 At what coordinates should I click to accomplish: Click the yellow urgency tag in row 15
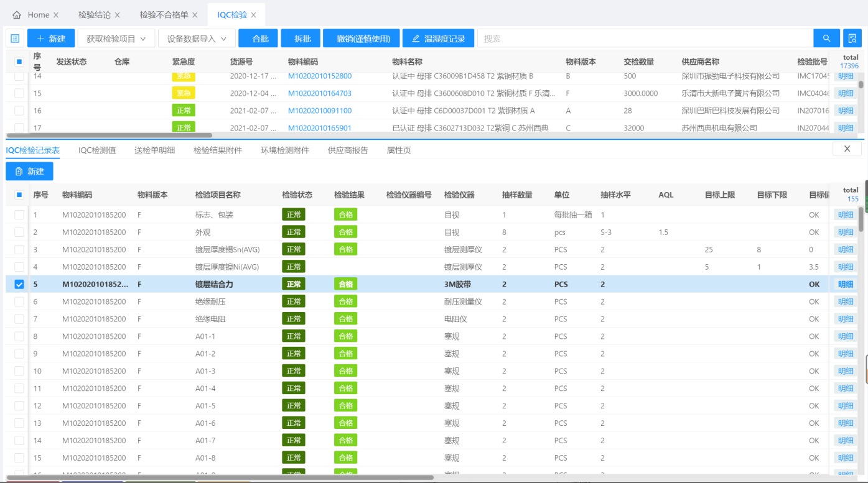click(184, 93)
